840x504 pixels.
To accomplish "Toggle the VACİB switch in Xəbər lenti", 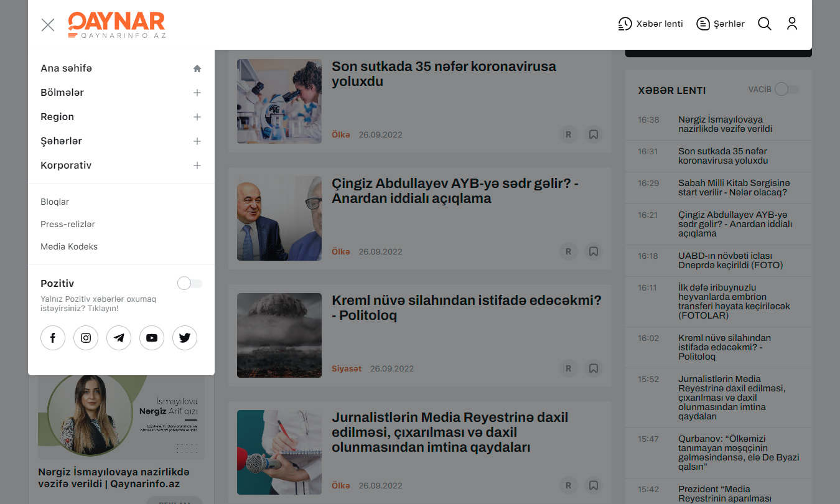I will pyautogui.click(x=786, y=90).
